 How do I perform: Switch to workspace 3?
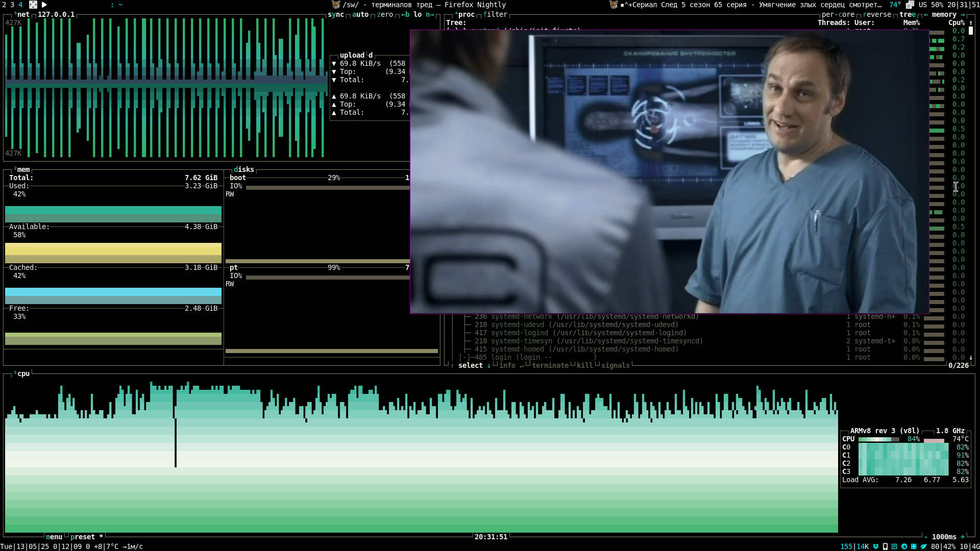(12, 5)
